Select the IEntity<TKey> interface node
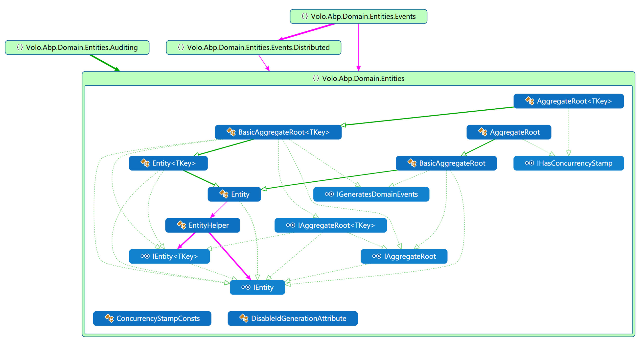The width and height of the screenshot is (644, 343). (175, 256)
